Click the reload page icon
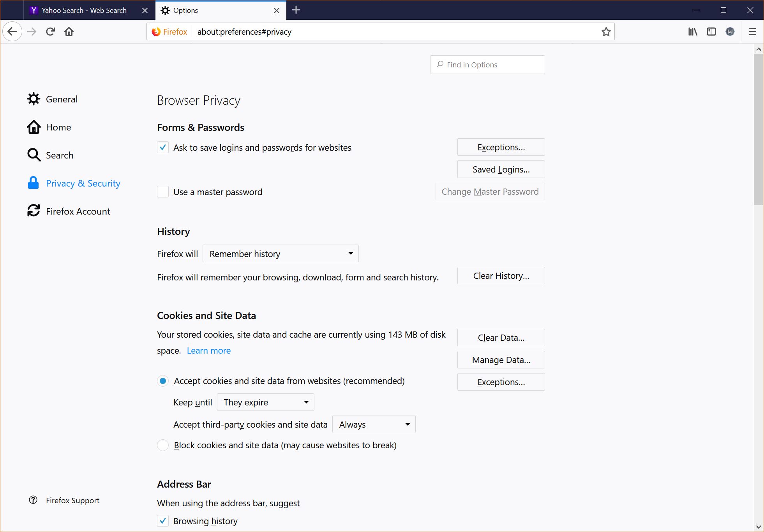Viewport: 764px width, 532px height. click(50, 32)
